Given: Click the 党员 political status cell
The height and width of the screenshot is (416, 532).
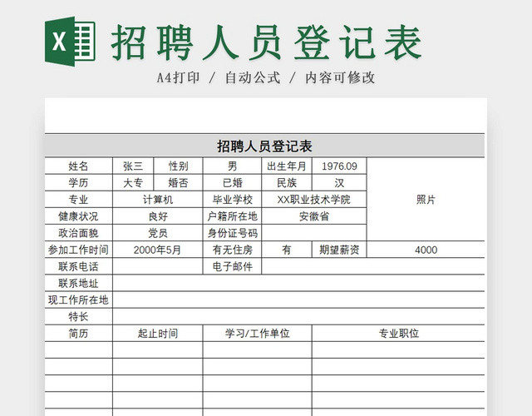Looking at the screenshot, I should tap(158, 233).
